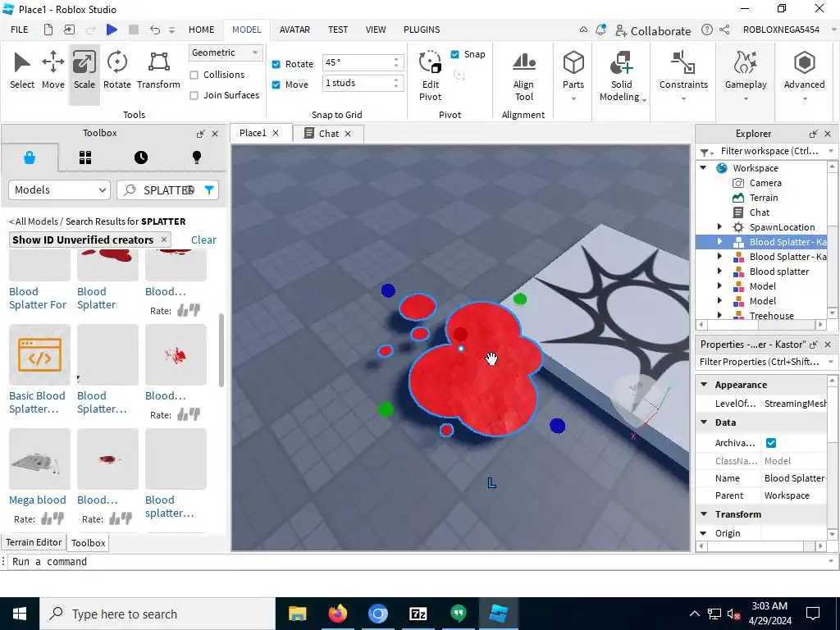Switch to the PLUGINS ribbon tab

(x=422, y=30)
